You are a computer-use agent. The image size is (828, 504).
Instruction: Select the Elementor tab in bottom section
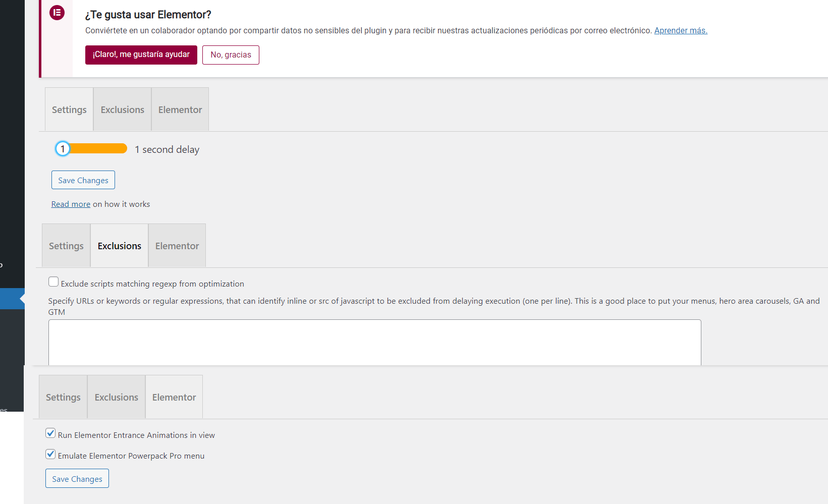point(174,397)
